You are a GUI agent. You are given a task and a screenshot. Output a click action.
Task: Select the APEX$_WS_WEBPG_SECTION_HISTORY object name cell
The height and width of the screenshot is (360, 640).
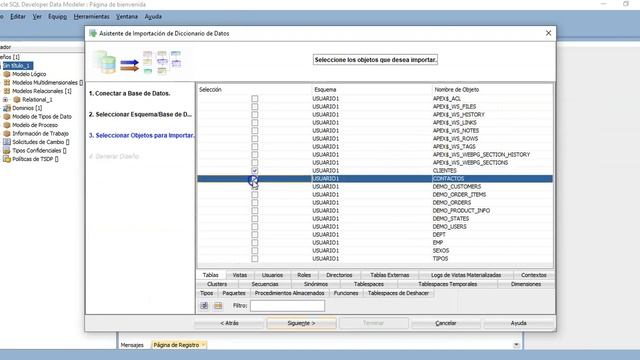tap(492, 155)
